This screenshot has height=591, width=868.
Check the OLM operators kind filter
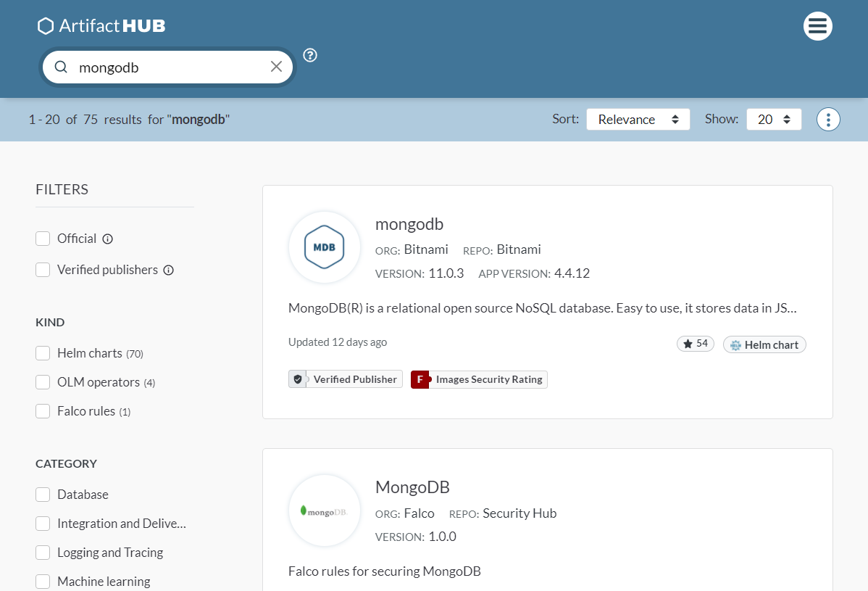[x=43, y=382]
